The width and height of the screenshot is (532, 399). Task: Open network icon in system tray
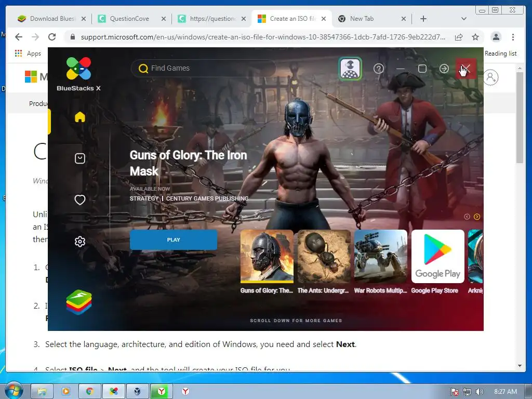pos(467,392)
